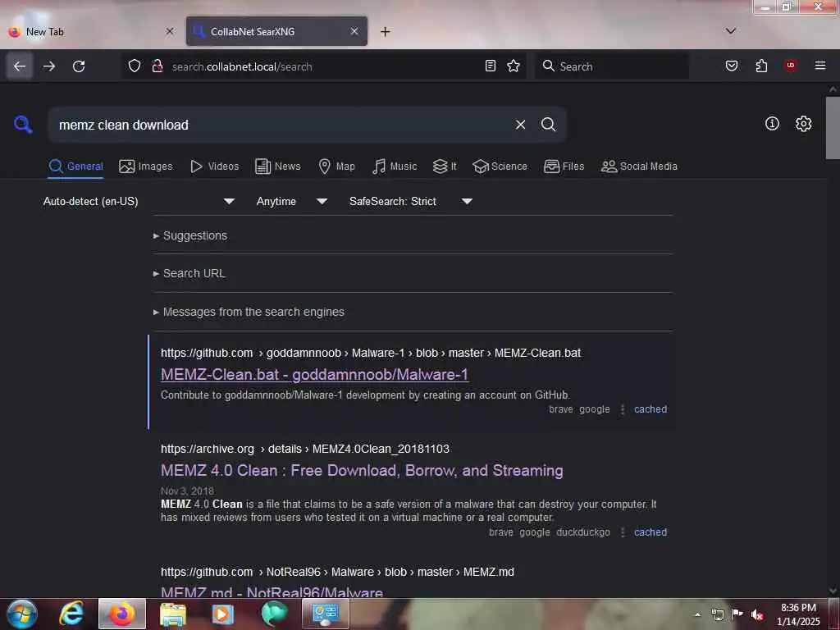This screenshot has height=630, width=840.
Task: Open the SearXNG about info icon
Action: 772,124
